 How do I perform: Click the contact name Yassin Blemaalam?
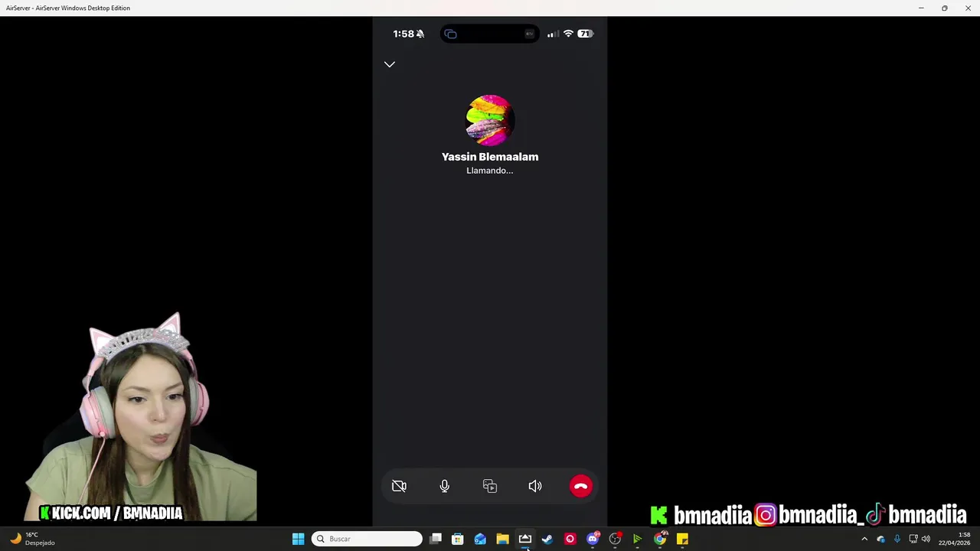(490, 157)
